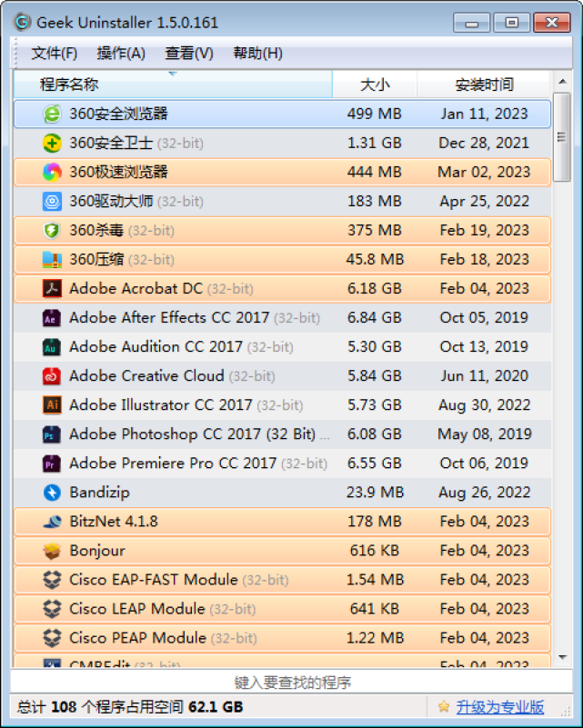The height and width of the screenshot is (728, 583).
Task: Click the Adobe Creative Cloud red icon
Action: click(x=52, y=376)
